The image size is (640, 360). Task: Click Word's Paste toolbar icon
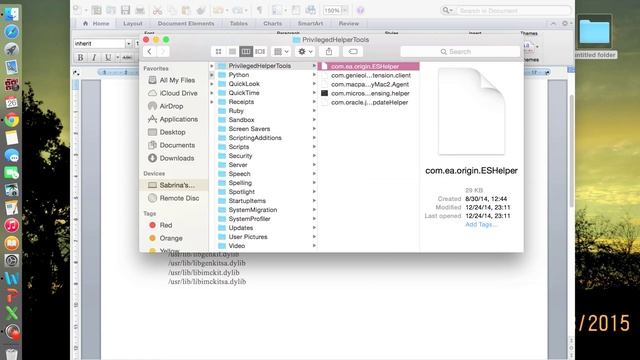click(x=186, y=10)
